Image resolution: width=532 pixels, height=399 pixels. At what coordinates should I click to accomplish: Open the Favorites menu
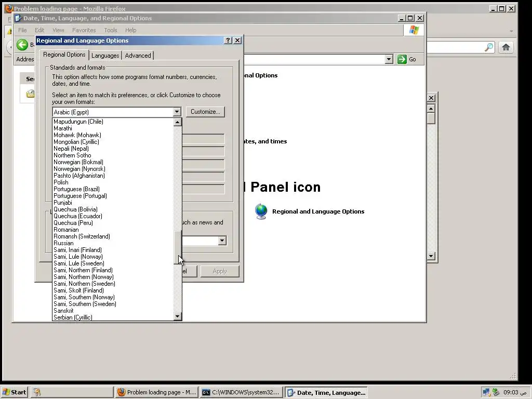[x=84, y=30]
